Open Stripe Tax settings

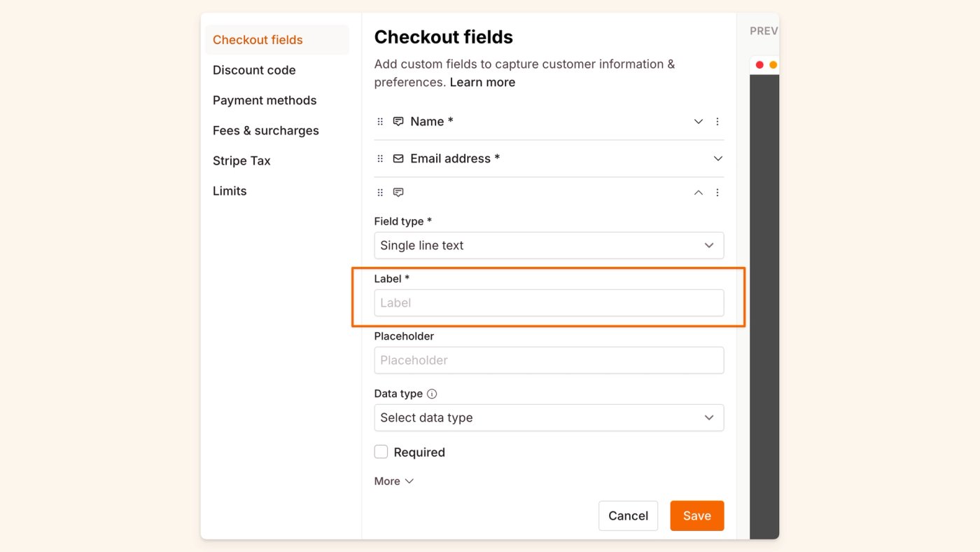tap(241, 160)
